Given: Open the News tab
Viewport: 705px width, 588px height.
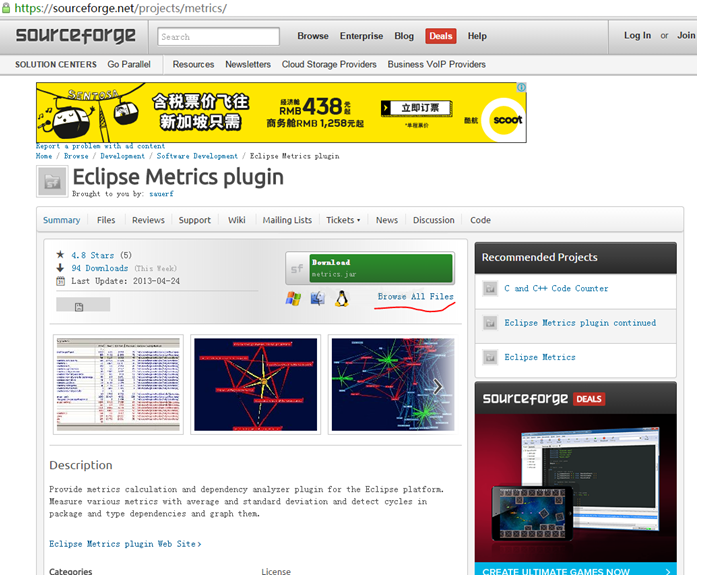Looking at the screenshot, I should point(387,220).
